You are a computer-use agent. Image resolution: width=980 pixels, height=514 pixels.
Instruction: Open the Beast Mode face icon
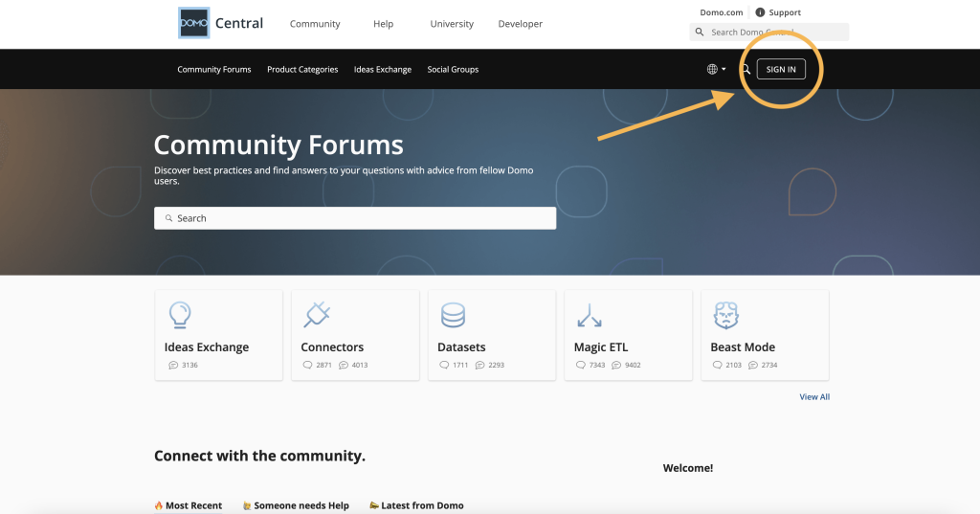726,315
